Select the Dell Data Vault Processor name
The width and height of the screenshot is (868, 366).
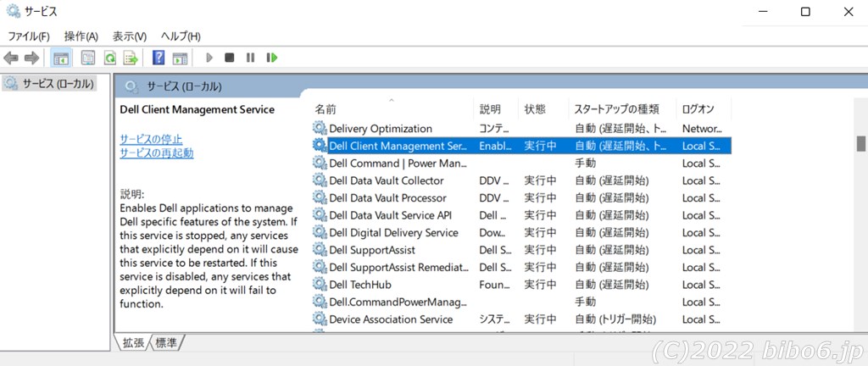[x=387, y=197]
